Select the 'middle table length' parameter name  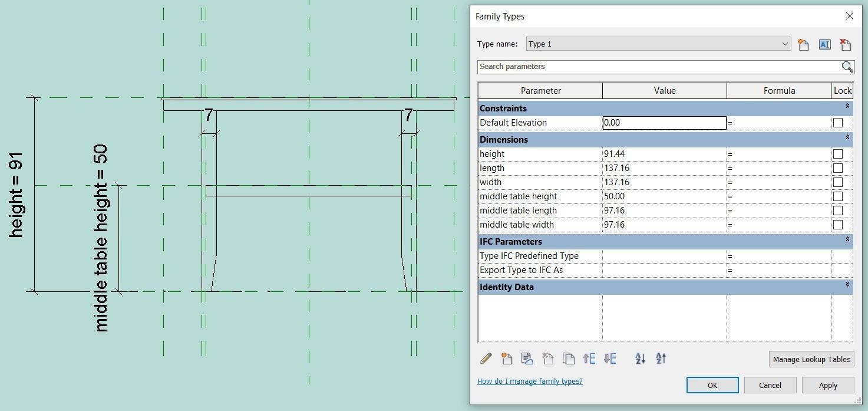518,211
